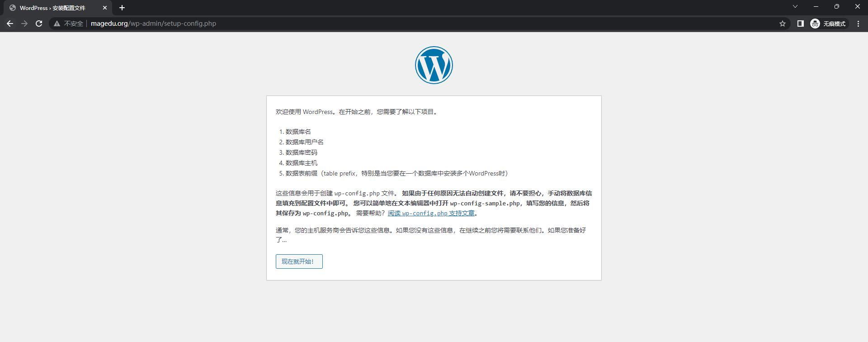This screenshot has width=868, height=342.
Task: Open a new tab with plus icon
Action: [122, 8]
